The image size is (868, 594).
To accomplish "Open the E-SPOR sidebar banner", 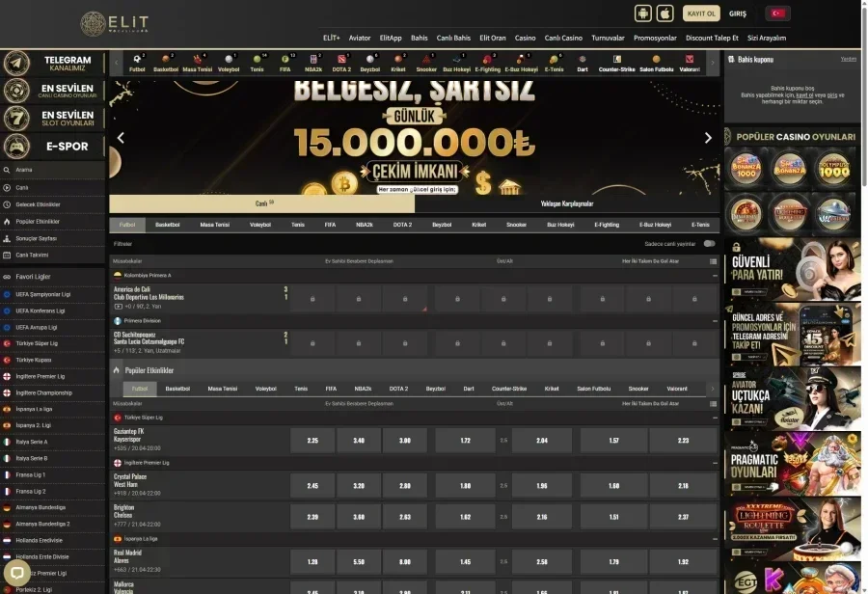I will pyautogui.click(x=53, y=147).
